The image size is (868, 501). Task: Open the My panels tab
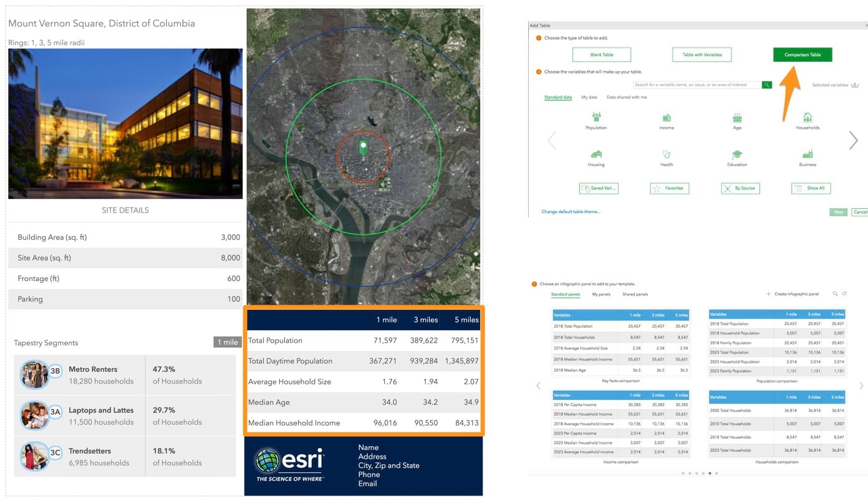click(x=601, y=294)
